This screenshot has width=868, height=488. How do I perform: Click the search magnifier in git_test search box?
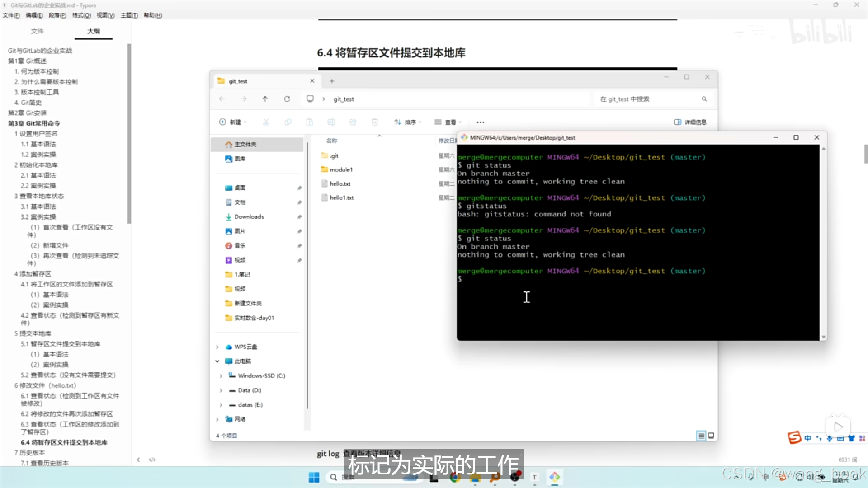tap(704, 99)
